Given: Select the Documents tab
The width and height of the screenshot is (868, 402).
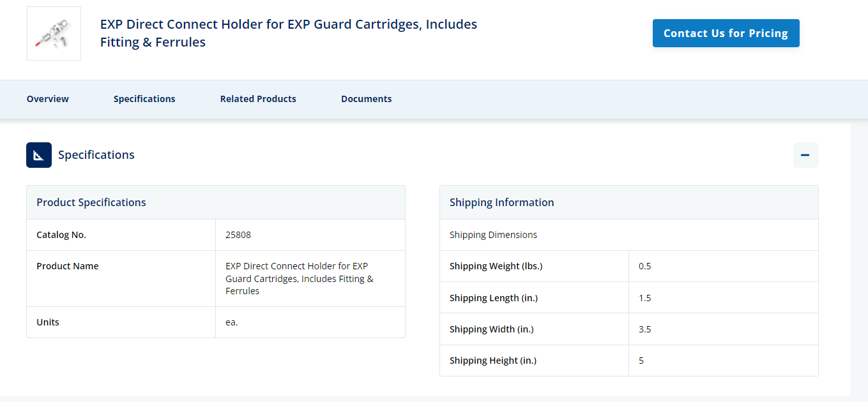Looking at the screenshot, I should pyautogui.click(x=367, y=99).
